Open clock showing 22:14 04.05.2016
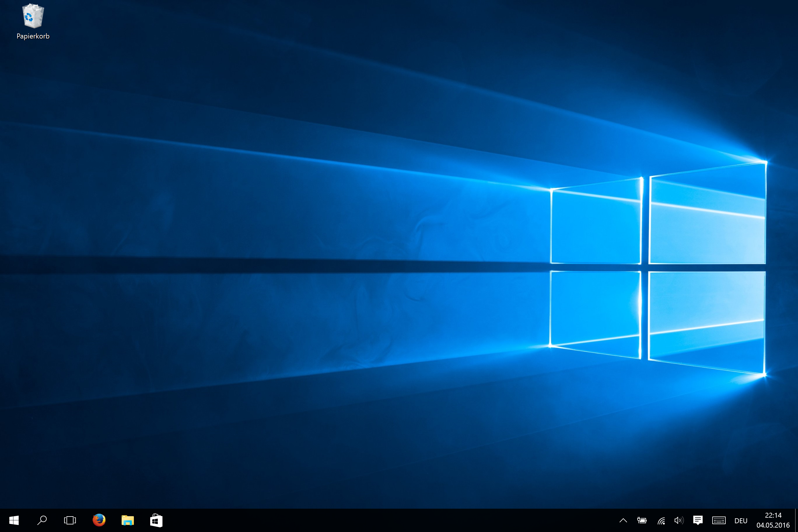Image resolution: width=798 pixels, height=532 pixels. coord(773,520)
